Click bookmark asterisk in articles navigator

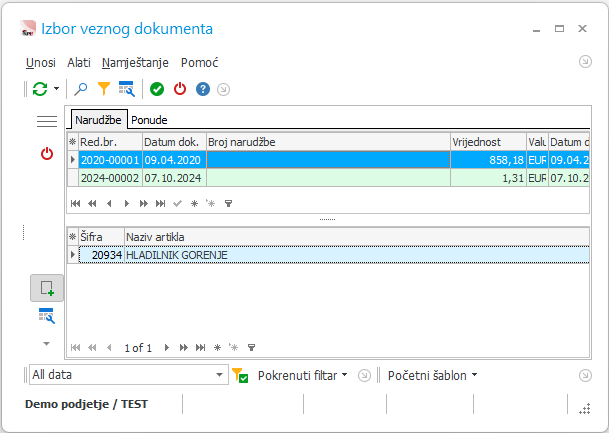click(x=218, y=347)
